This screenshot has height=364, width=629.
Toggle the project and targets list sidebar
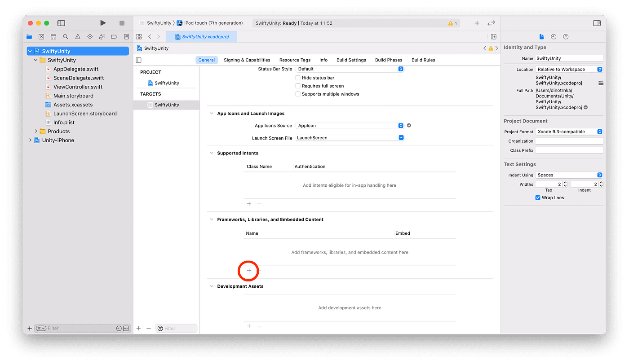(x=138, y=60)
